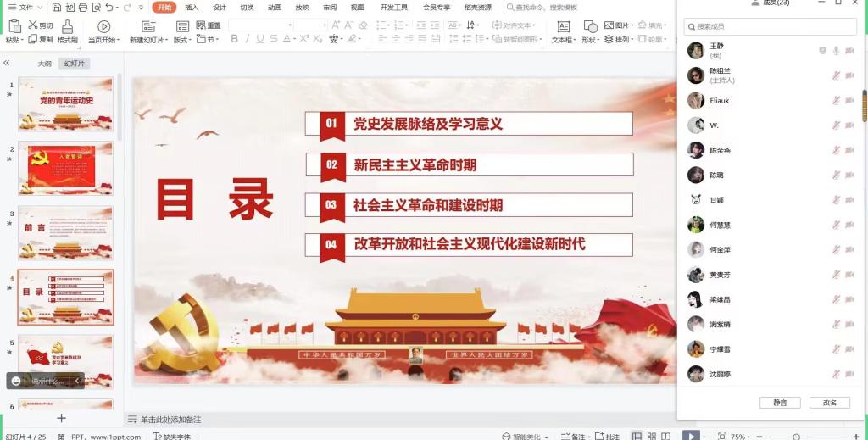The width and height of the screenshot is (868, 440).
Task: Switch to the Transitions (切换) tab
Action: pos(247,7)
